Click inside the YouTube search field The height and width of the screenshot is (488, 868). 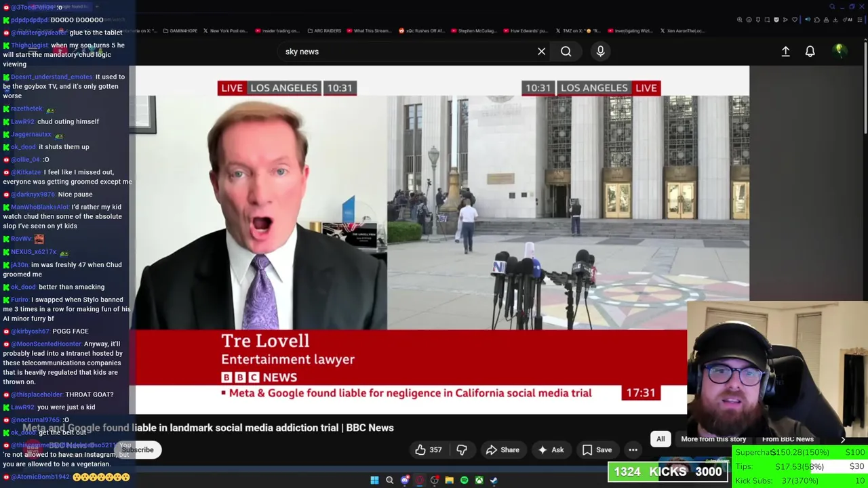click(x=407, y=52)
